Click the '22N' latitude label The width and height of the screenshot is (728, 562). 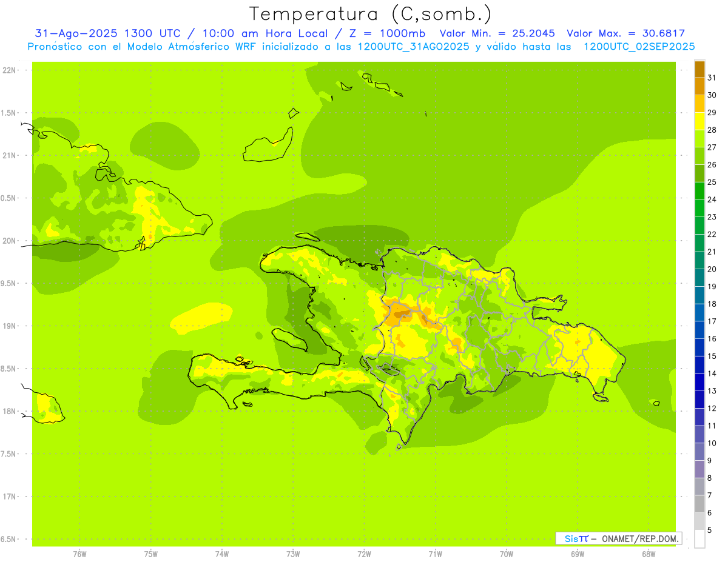tap(9, 70)
